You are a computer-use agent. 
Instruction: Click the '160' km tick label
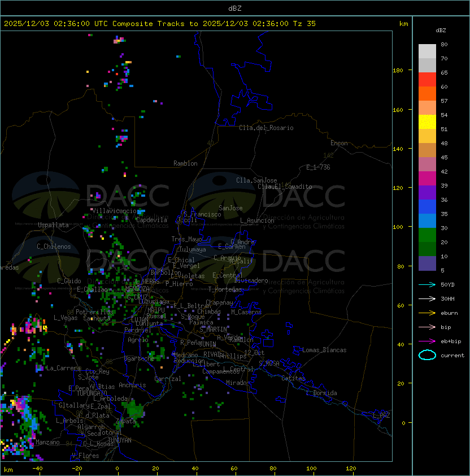pos(398,110)
